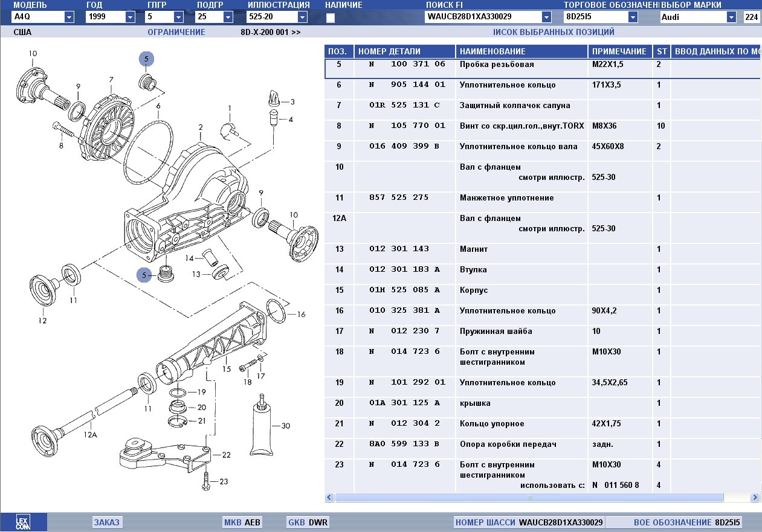Click the GKB label in the status bar
This screenshot has width=762, height=532.
point(297,522)
